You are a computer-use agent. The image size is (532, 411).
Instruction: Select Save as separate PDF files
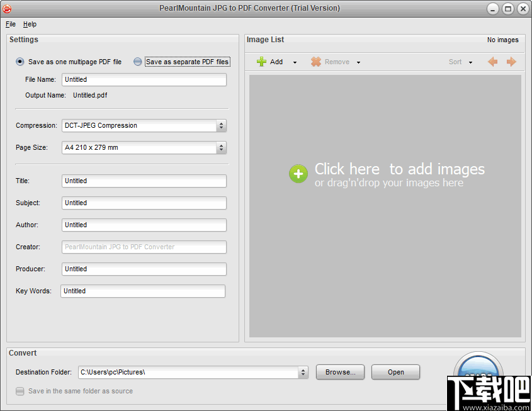pyautogui.click(x=137, y=62)
